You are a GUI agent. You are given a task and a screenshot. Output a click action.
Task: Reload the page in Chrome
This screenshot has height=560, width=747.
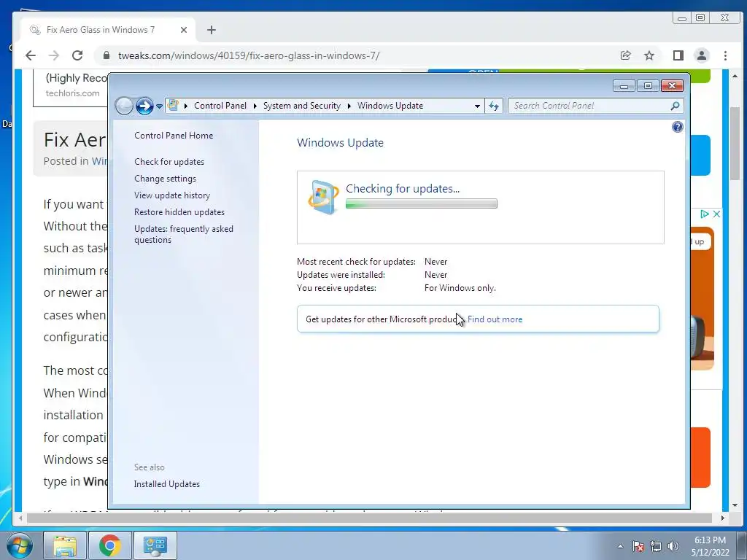77,55
